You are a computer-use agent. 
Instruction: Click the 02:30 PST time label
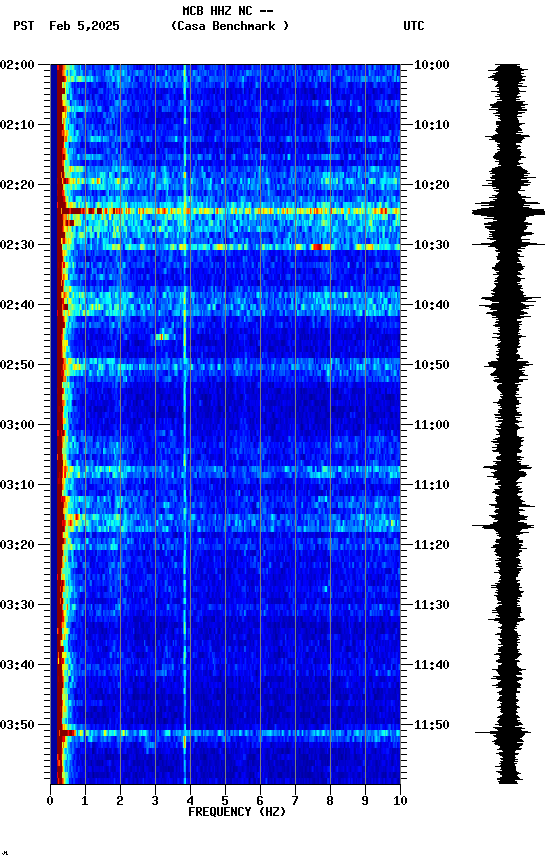[18, 245]
